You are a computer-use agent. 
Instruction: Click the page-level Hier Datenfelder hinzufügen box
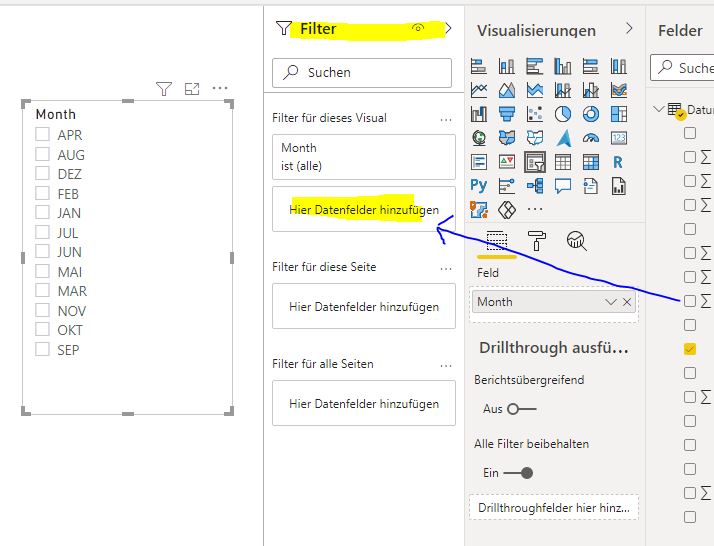[x=364, y=306]
